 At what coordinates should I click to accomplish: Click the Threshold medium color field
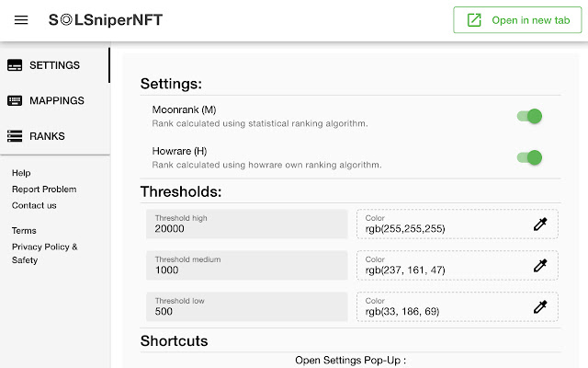click(x=441, y=265)
